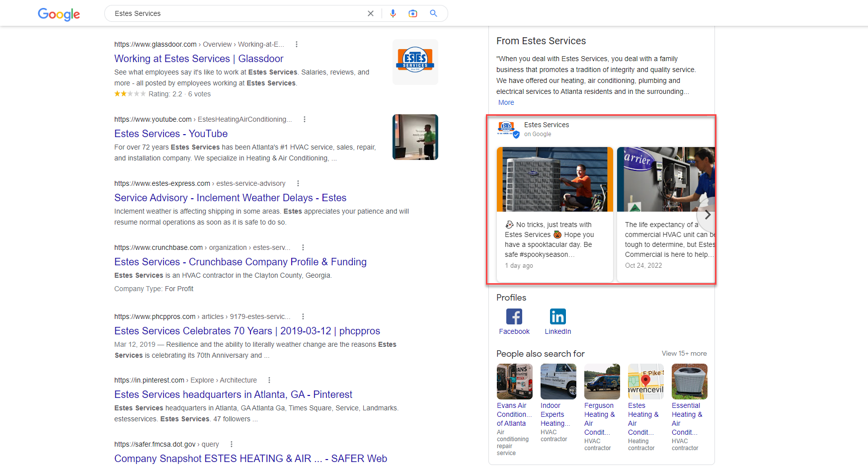Screen dimensions: 868x467
Task: Open the 'No tricks, just treats' post card
Action: click(x=555, y=215)
